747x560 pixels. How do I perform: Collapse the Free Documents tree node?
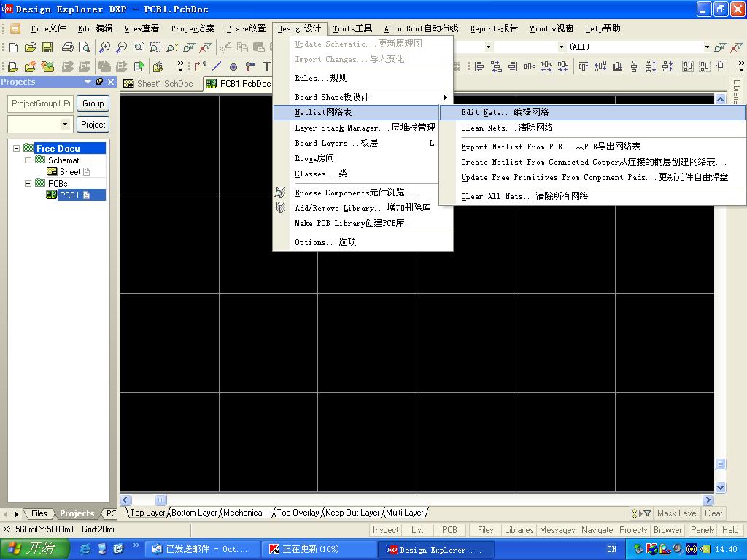16,148
